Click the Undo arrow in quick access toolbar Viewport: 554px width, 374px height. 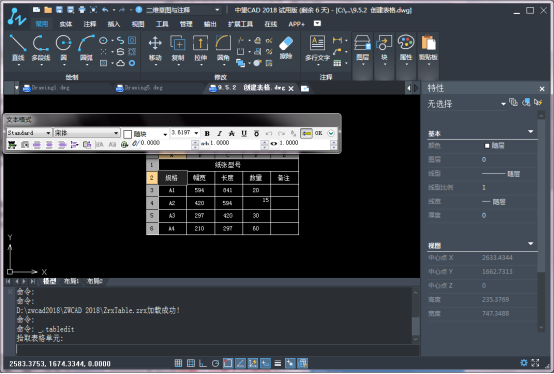point(105,10)
